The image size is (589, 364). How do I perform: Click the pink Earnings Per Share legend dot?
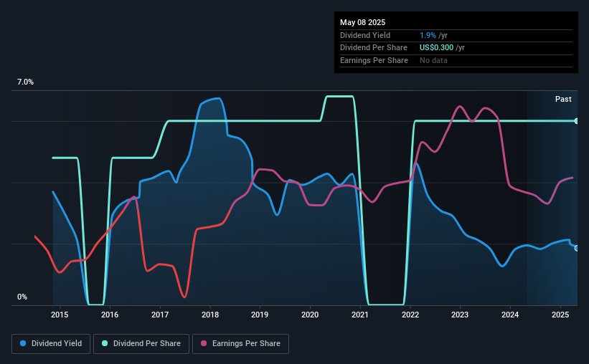pyautogui.click(x=204, y=343)
